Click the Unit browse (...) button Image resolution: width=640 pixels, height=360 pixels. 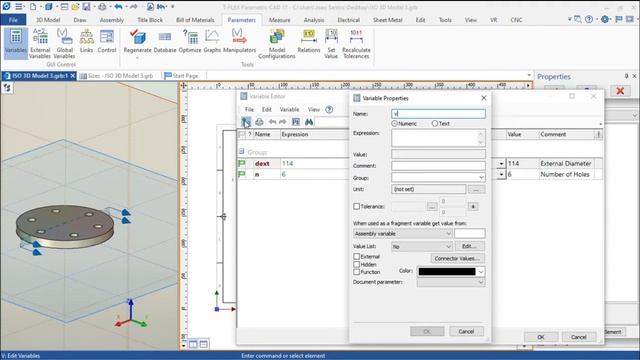[x=476, y=189]
